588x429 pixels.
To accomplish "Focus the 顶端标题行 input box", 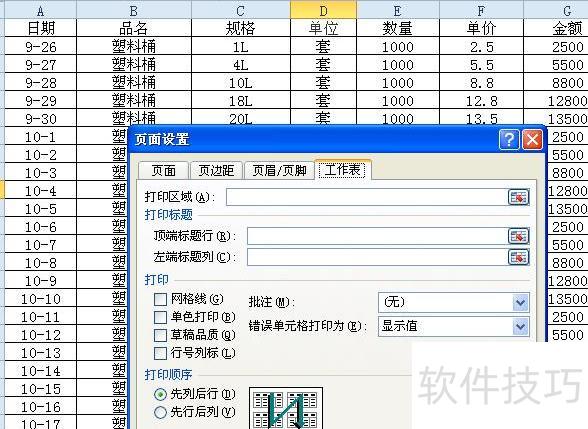I will tap(377, 236).
